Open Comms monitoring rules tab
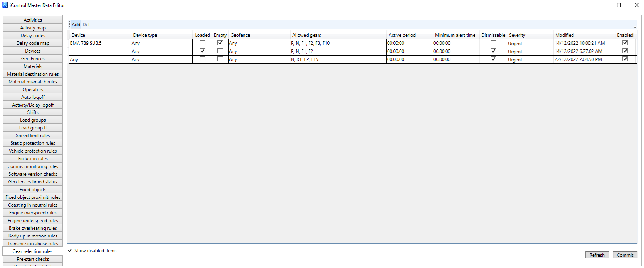Screen dimensions: 644x268 33,166
